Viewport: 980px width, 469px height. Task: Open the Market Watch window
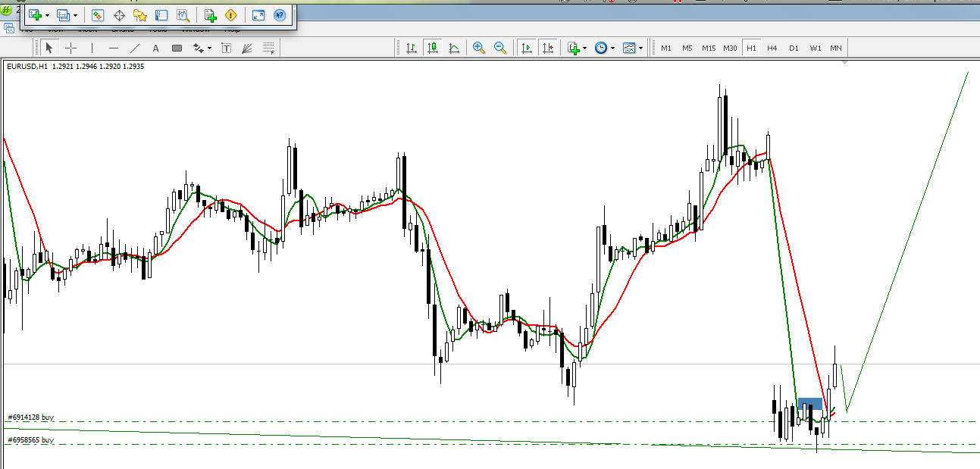[98, 15]
